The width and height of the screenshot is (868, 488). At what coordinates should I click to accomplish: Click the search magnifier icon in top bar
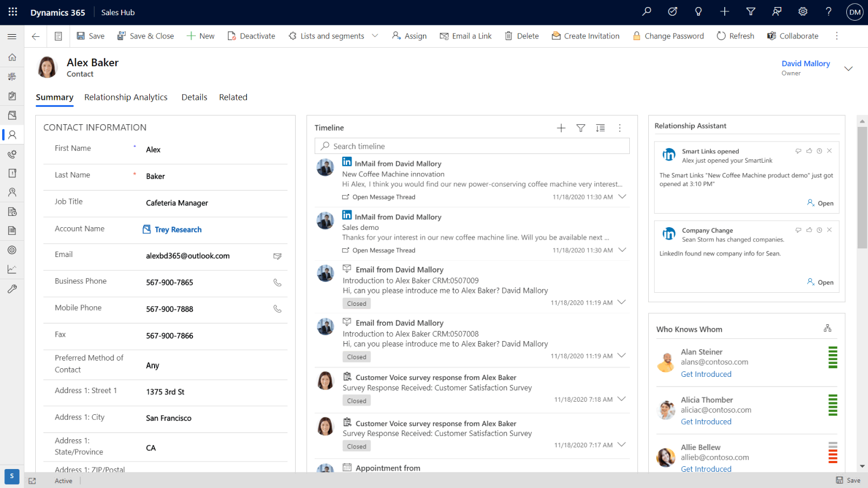coord(646,11)
